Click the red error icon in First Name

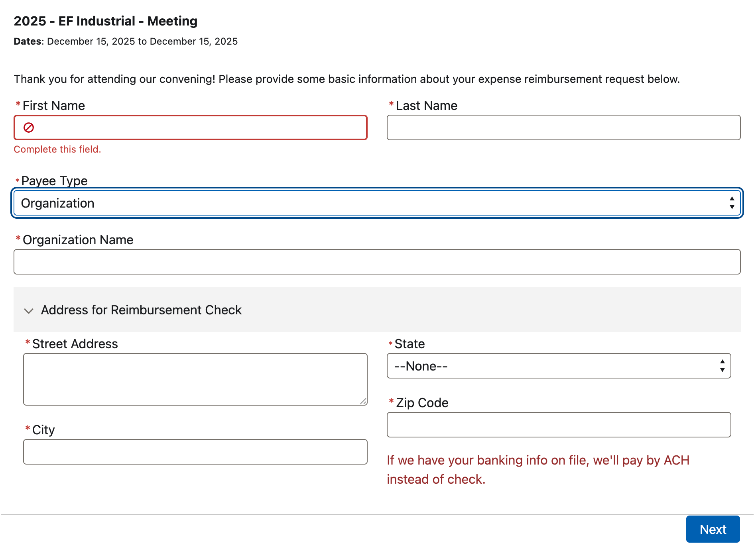point(29,127)
